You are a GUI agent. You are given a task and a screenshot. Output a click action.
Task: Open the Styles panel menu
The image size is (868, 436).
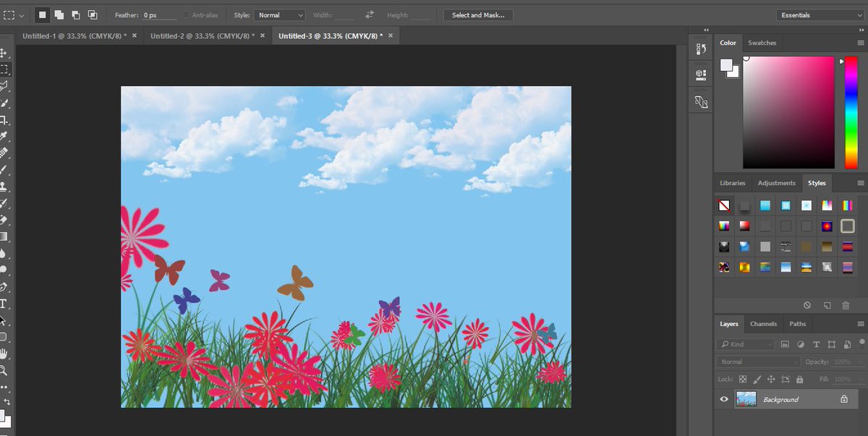tap(861, 183)
